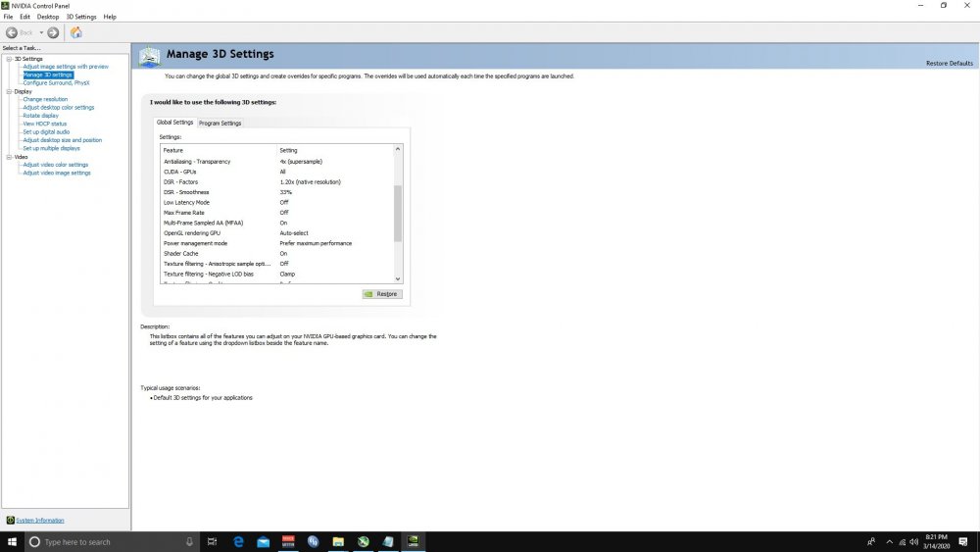The image size is (980, 552).
Task: Select Change resolution task
Action: point(45,99)
